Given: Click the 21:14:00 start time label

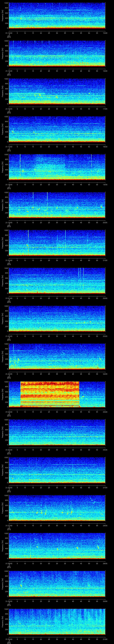Looking at the screenshot, I should 9,33.
